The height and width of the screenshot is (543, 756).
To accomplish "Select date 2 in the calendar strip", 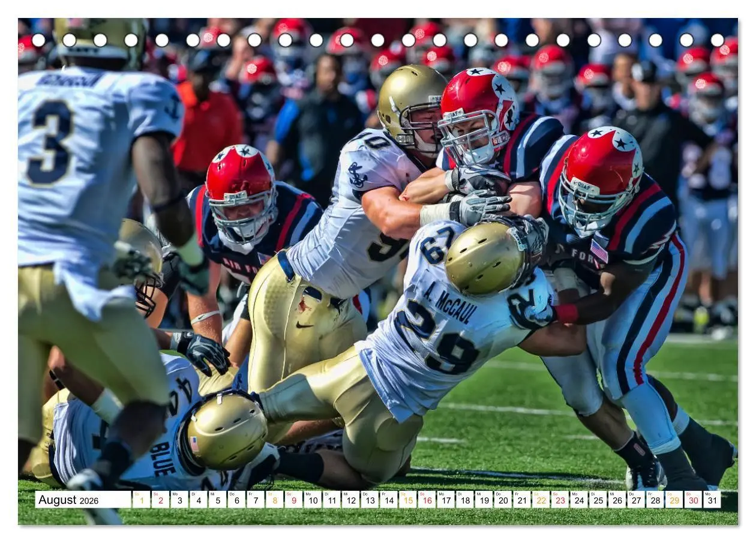I will 160,500.
